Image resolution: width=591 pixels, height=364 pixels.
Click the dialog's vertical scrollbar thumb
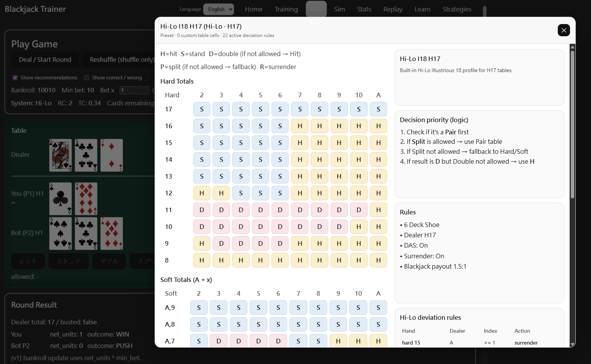(x=572, y=124)
